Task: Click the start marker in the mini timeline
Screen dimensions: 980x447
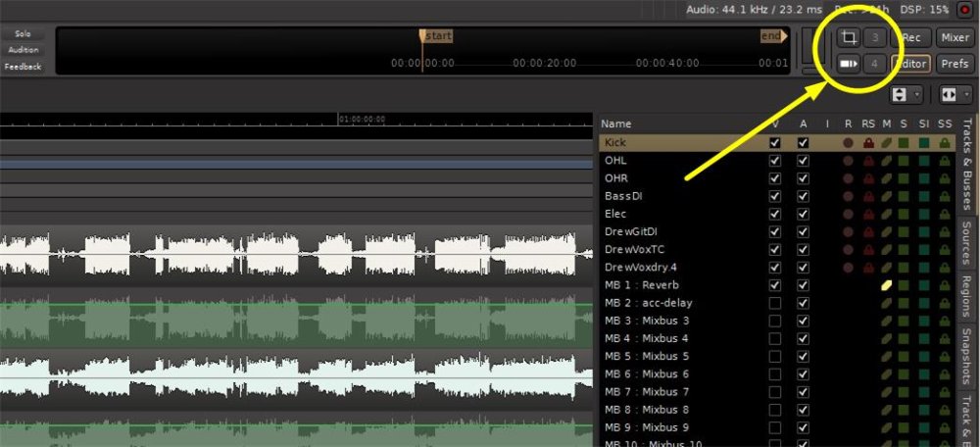Action: tap(436, 36)
